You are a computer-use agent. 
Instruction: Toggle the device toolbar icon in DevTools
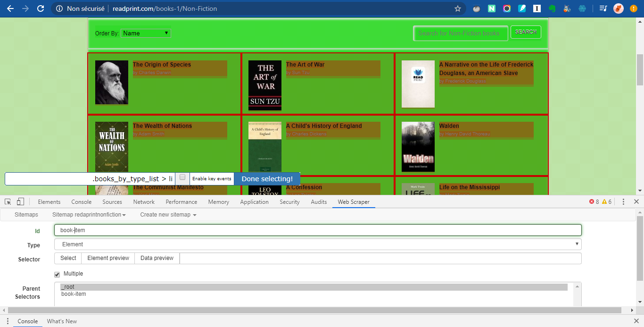pyautogui.click(x=20, y=201)
